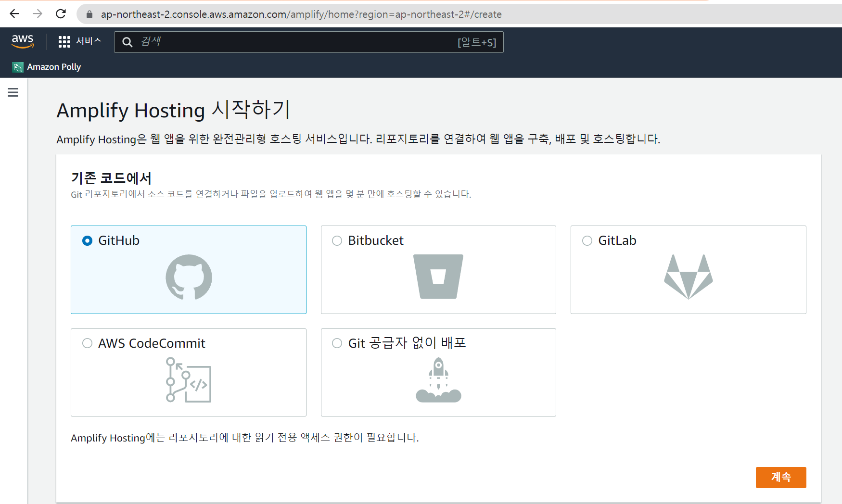The height and width of the screenshot is (504, 842).
Task: Click the GitLab label text
Action: 617,240
